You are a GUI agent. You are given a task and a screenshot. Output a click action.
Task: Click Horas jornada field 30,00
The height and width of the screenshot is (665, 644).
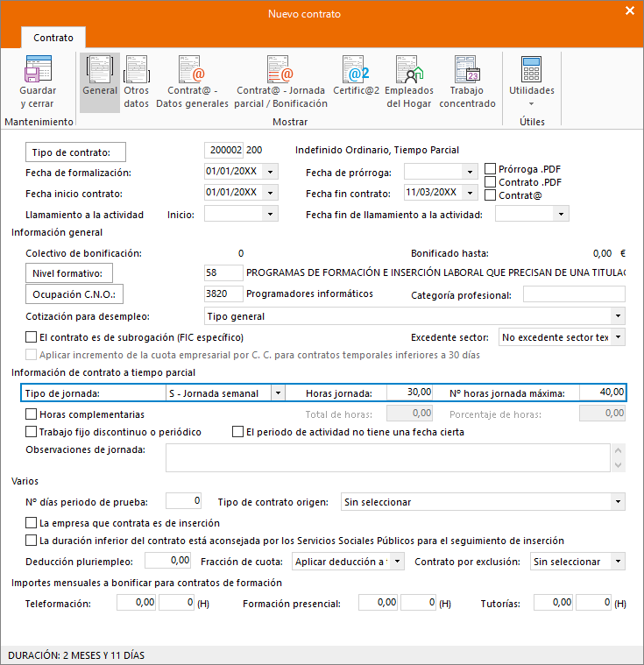(x=409, y=393)
